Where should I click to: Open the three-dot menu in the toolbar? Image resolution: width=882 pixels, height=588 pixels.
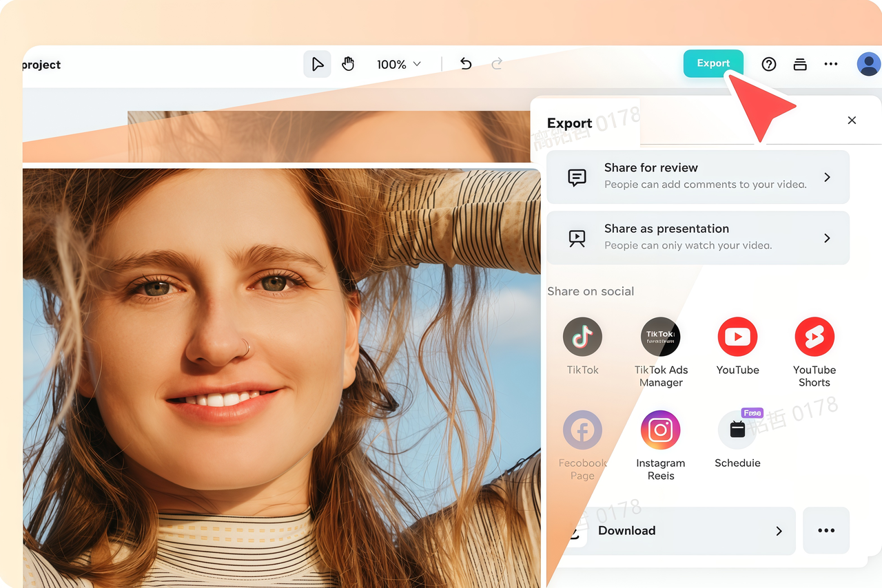tap(830, 63)
